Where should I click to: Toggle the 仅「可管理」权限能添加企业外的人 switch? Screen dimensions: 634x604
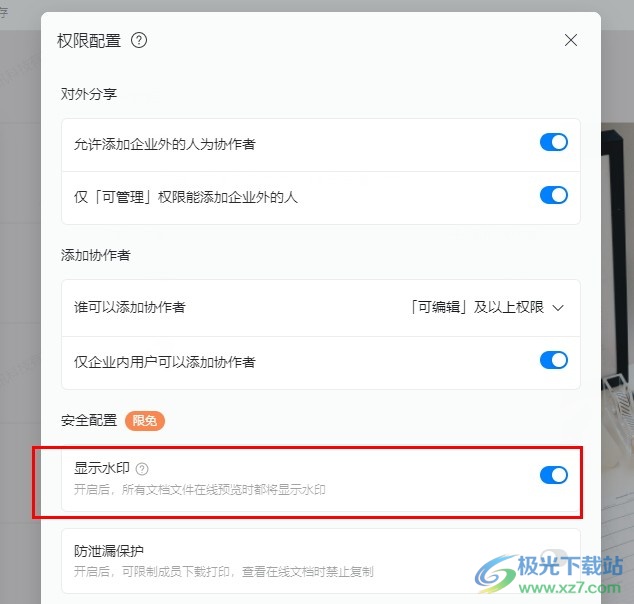(x=554, y=195)
